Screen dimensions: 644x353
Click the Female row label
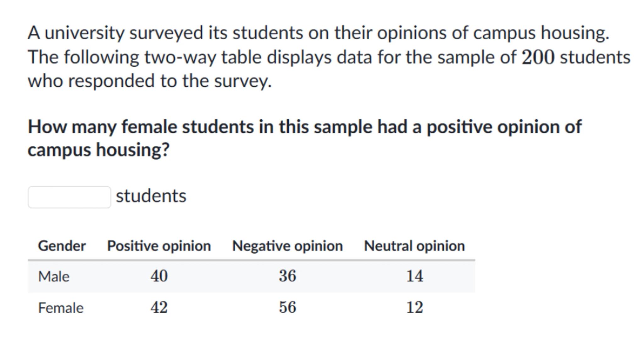click(x=61, y=308)
